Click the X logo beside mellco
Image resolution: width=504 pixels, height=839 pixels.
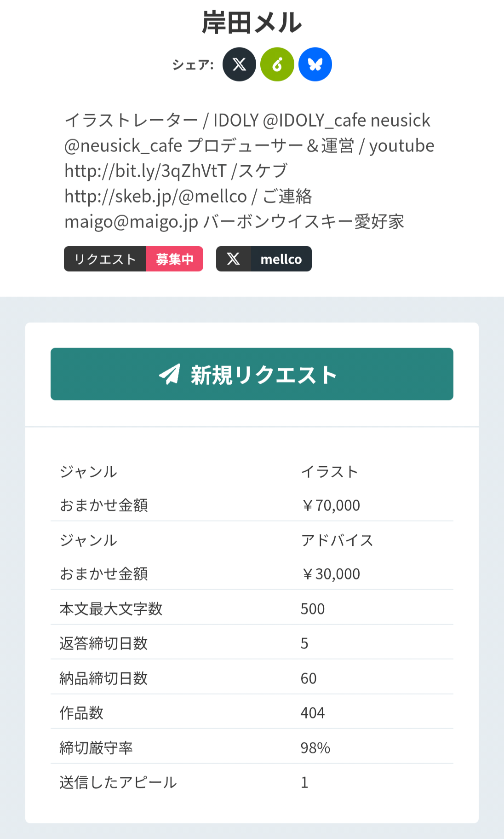[x=234, y=259]
